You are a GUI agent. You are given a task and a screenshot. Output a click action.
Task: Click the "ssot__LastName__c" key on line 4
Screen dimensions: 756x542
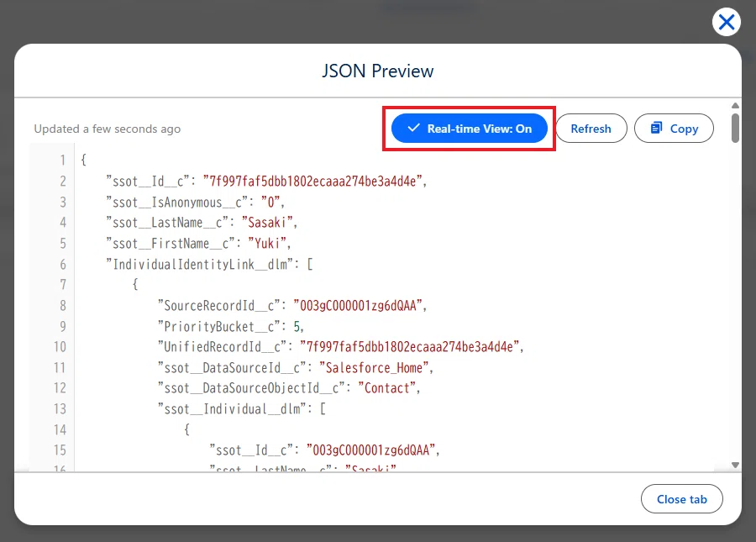168,223
